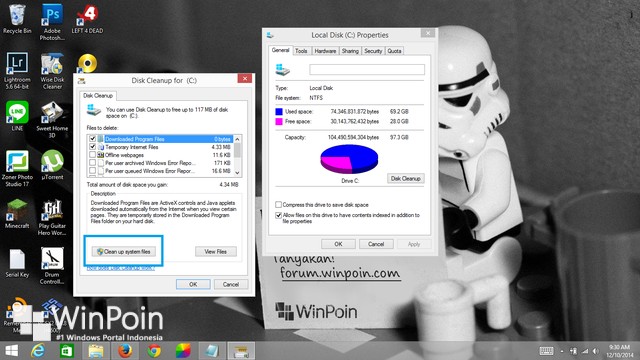Uncheck Downloaded Program Files checkbox

click(93, 139)
